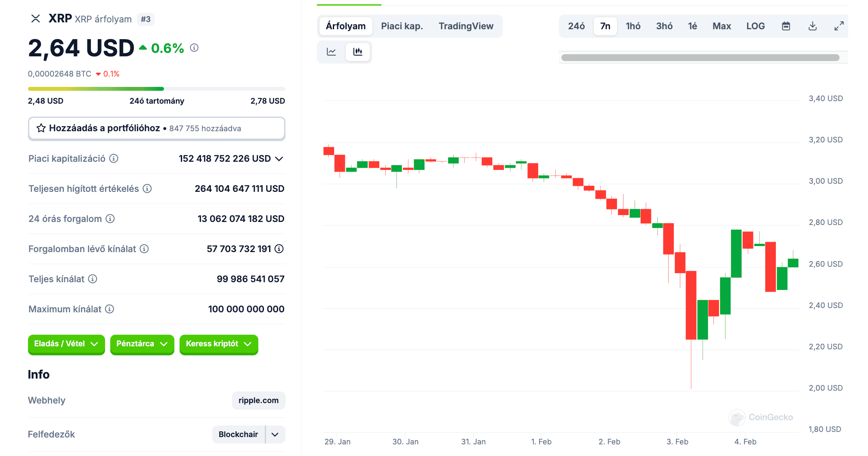Click the large green candle on 4. Feb
Screen dimensions: 868x456
point(736,253)
